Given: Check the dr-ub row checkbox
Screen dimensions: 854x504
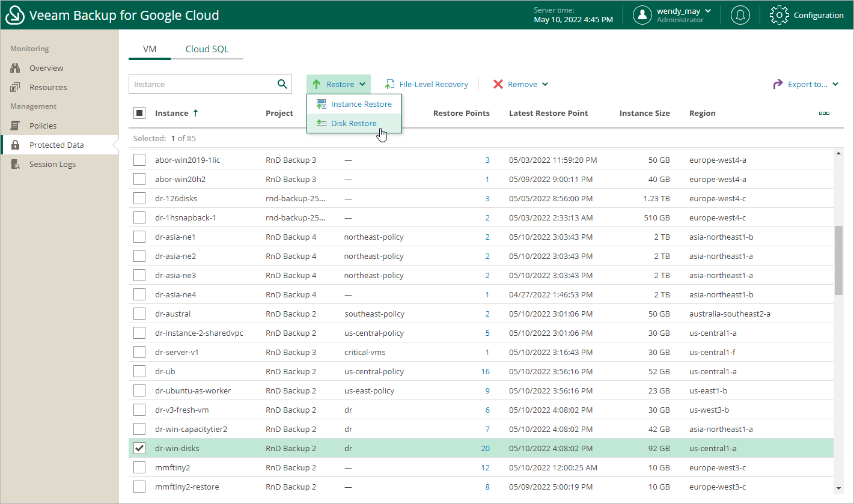Looking at the screenshot, I should 139,371.
